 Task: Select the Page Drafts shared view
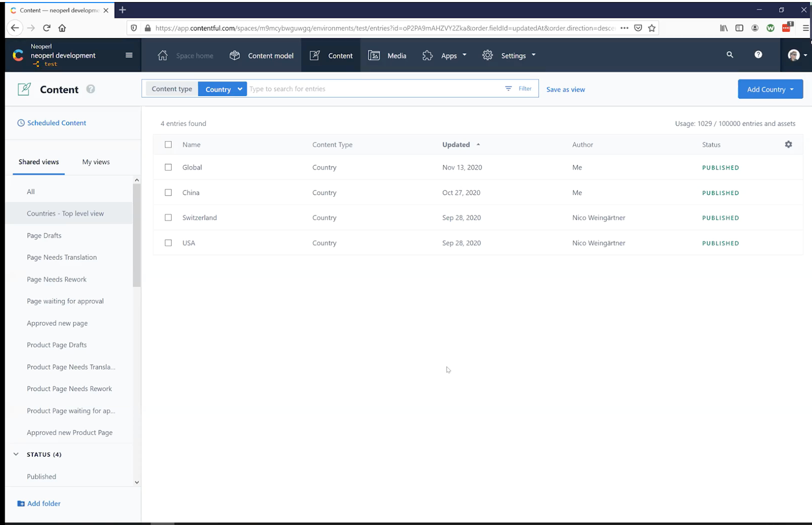(44, 236)
